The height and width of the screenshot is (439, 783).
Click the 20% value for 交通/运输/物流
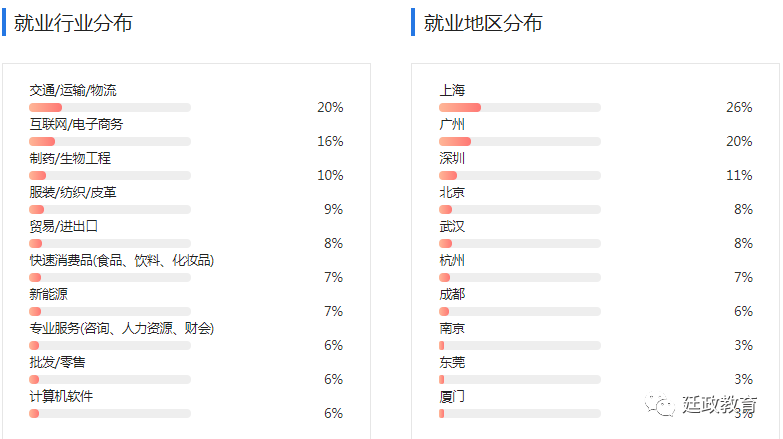click(x=330, y=107)
